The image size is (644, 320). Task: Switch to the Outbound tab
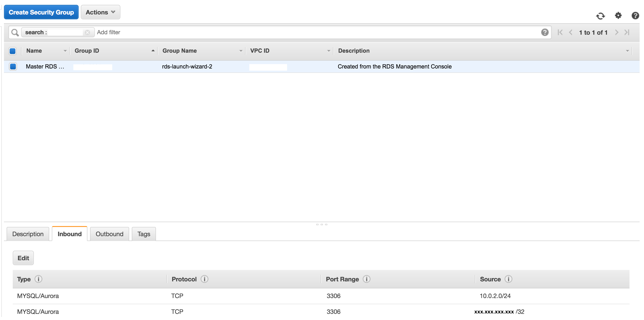pyautogui.click(x=109, y=234)
